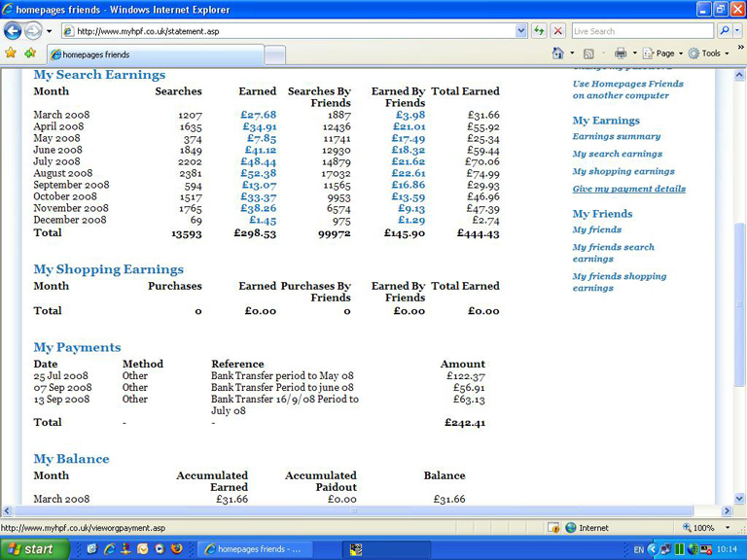Select homepages friends taskbar button
The height and width of the screenshot is (560, 747).
(x=255, y=549)
